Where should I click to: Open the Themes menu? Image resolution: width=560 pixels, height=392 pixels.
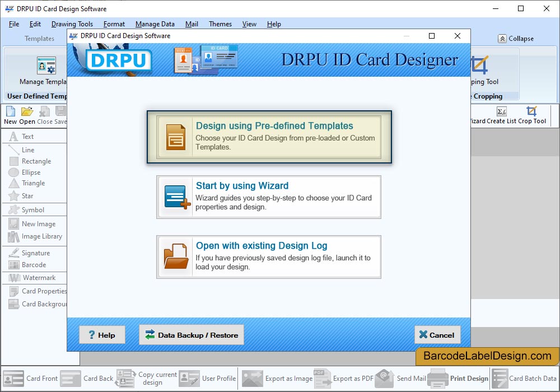pyautogui.click(x=220, y=24)
